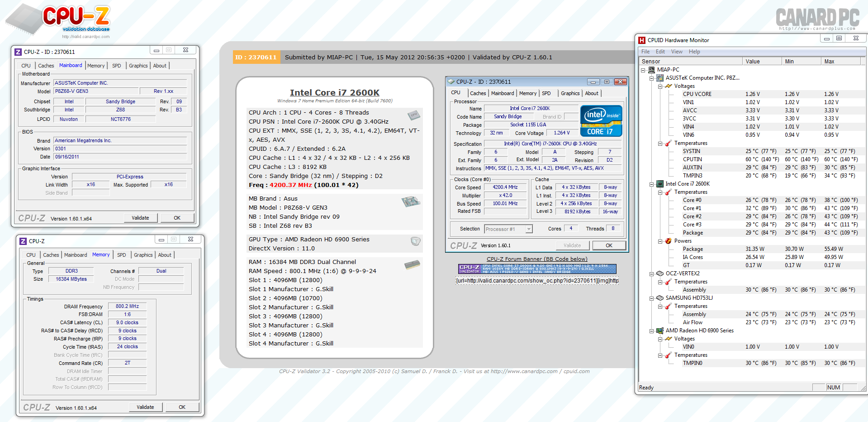Open the Processor #1 selection dropdown

point(529,229)
